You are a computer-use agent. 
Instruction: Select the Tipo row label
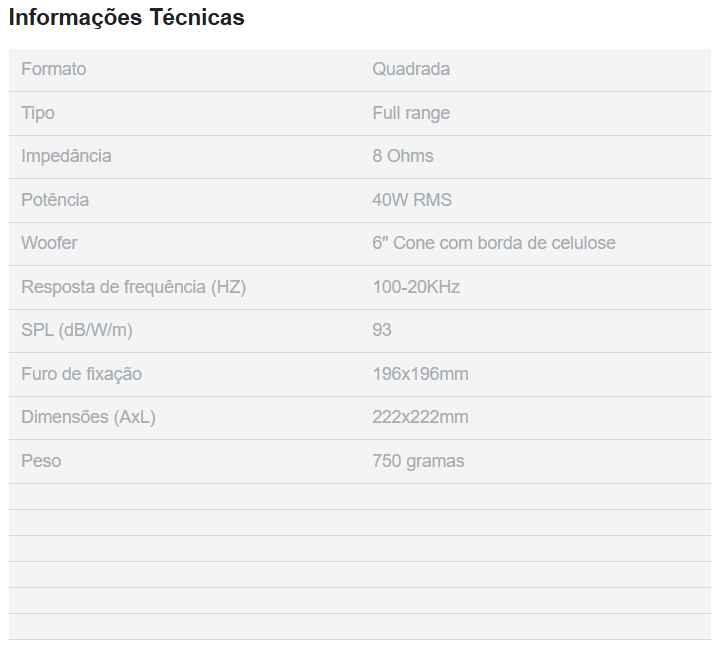click(x=38, y=113)
